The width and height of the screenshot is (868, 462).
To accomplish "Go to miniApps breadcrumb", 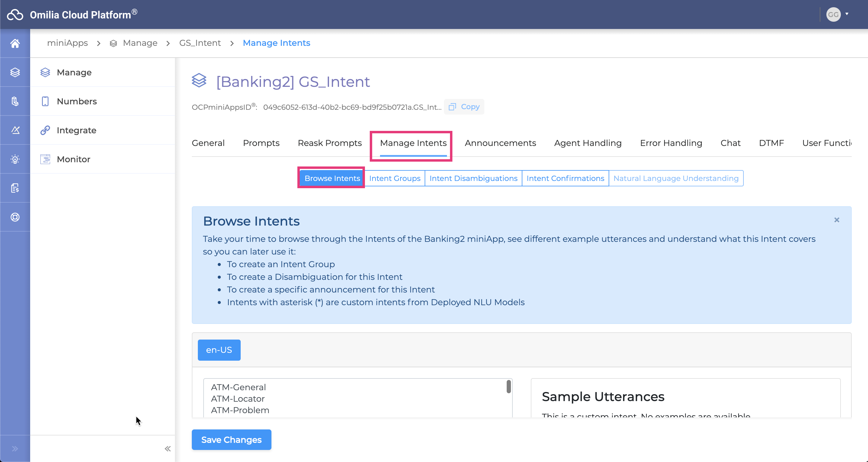I will pos(67,43).
